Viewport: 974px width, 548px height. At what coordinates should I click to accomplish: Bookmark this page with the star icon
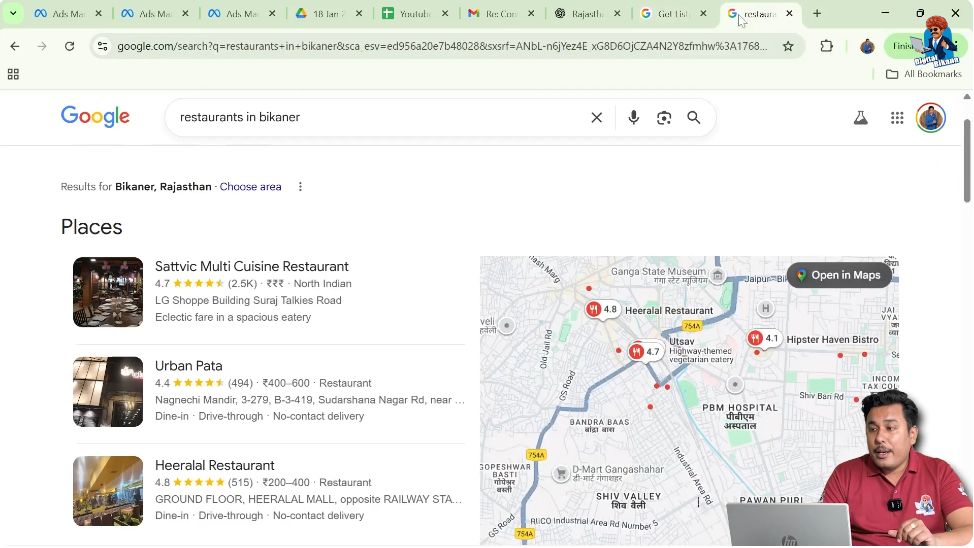(x=788, y=46)
